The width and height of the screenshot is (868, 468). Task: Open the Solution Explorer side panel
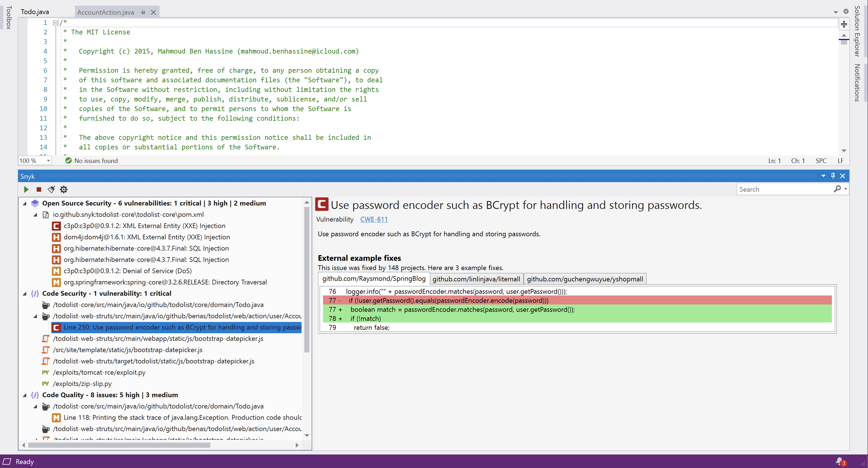857,31
